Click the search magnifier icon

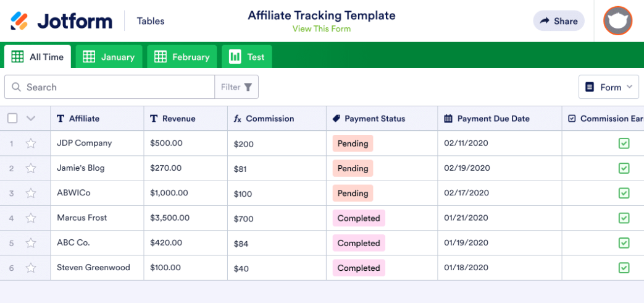click(x=16, y=87)
